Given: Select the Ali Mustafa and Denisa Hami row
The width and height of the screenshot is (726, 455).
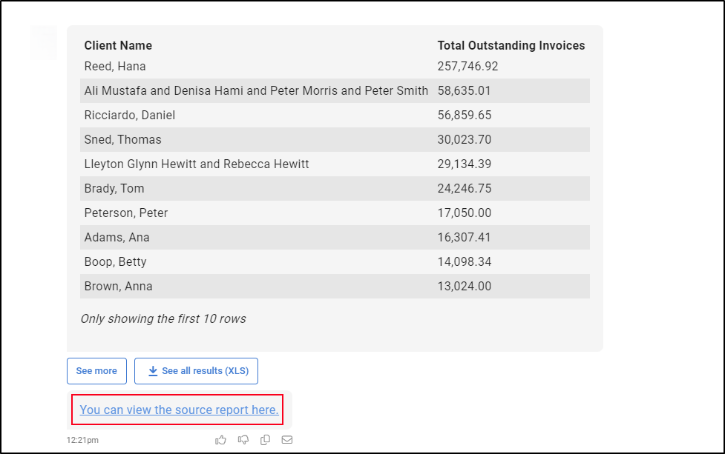Looking at the screenshot, I should pyautogui.click(x=256, y=91).
